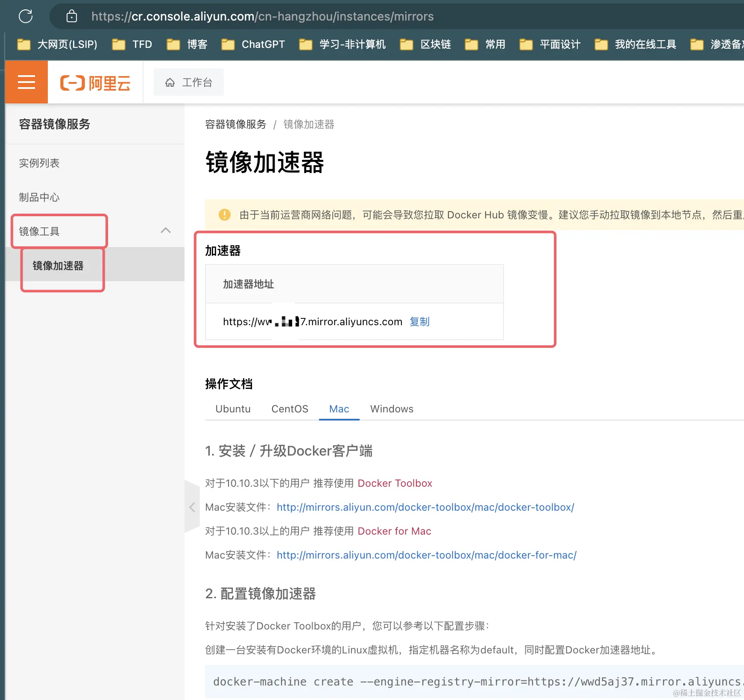Click the 操作文档 heading
Viewport: 744px width, 700px height.
[x=229, y=384]
